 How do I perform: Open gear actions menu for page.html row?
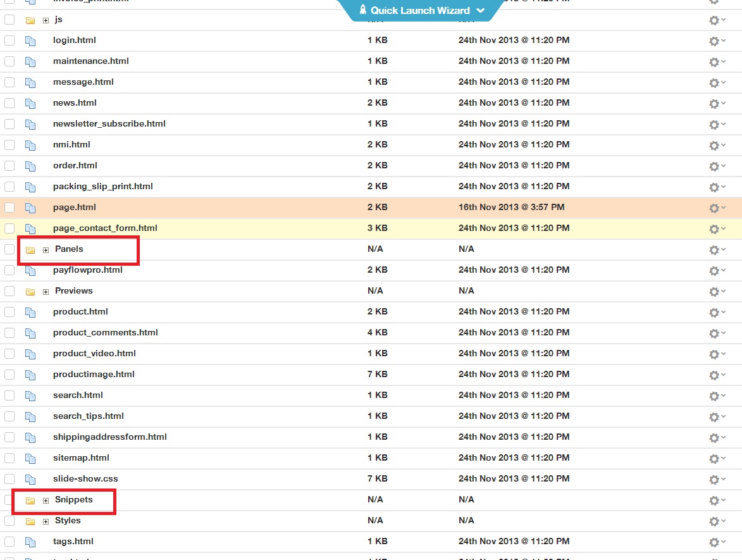point(714,208)
